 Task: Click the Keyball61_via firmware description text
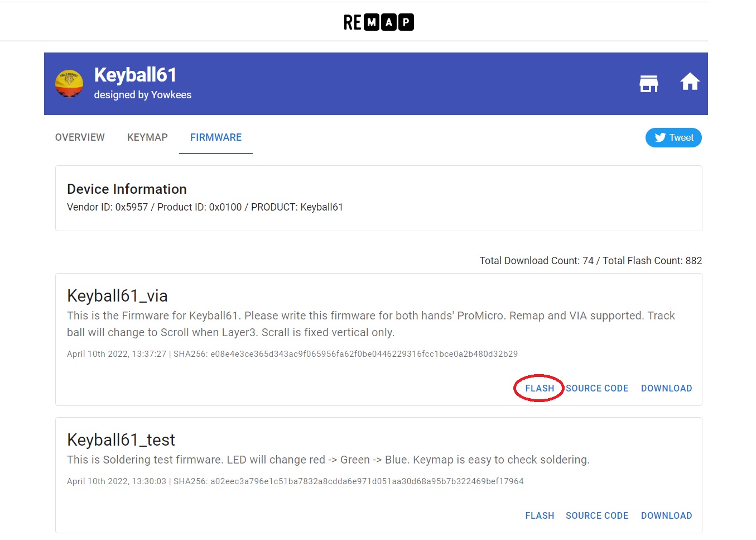click(x=371, y=324)
